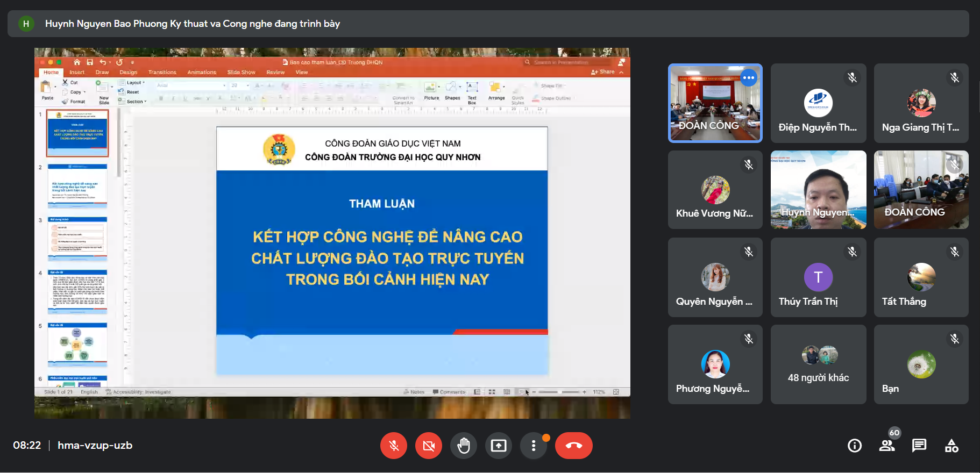Open options on the ĐOÀN CÔNG pinned tile

748,78
